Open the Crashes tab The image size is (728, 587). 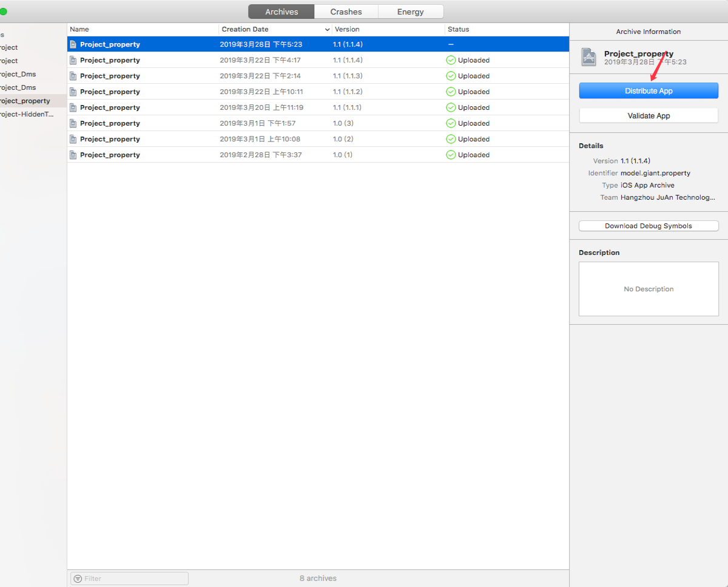(x=346, y=12)
